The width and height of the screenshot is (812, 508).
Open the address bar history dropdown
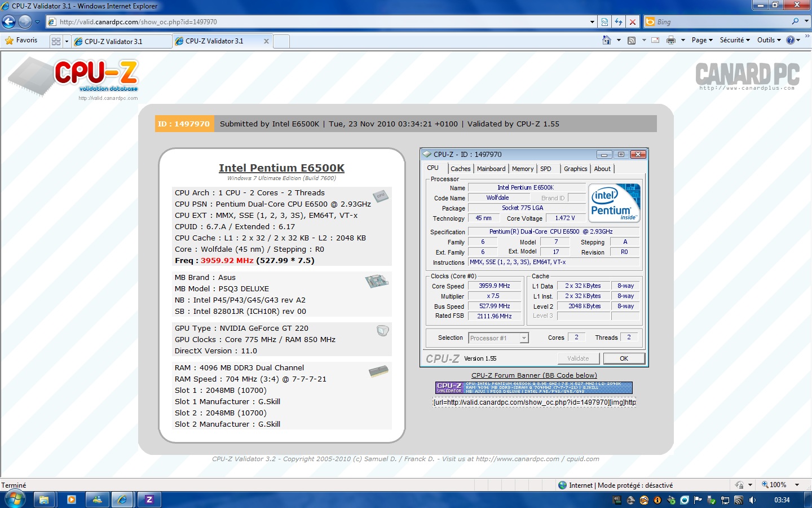(x=592, y=22)
